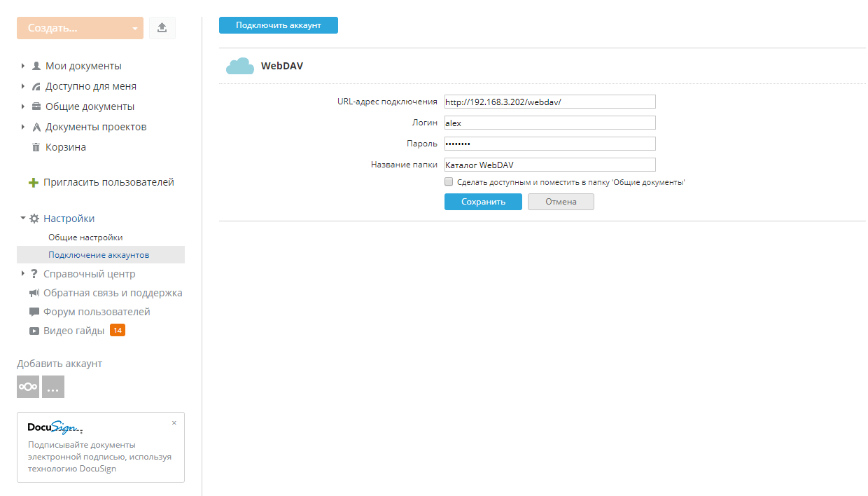Click the WebDAV heading text
This screenshot has width=868, height=496.
click(282, 66)
